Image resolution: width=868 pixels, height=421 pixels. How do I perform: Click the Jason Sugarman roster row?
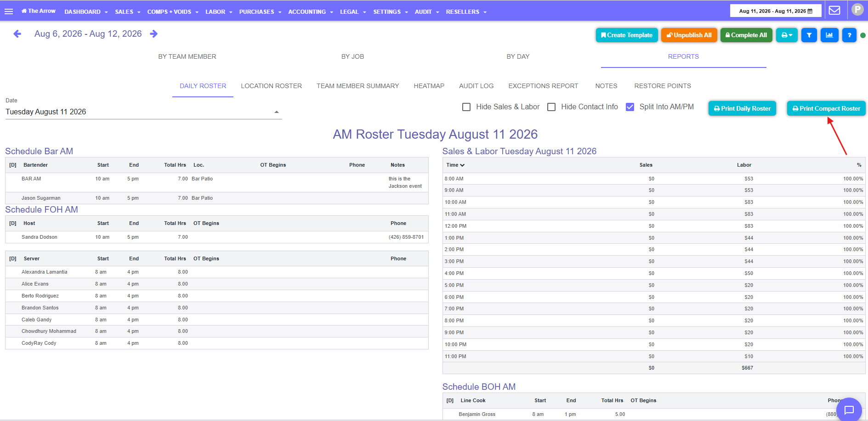click(217, 198)
